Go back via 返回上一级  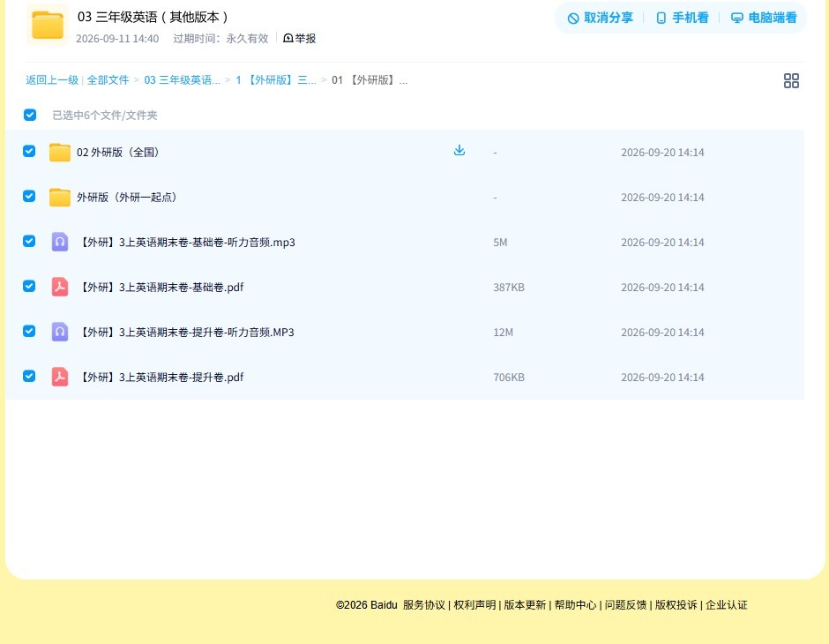(52, 80)
